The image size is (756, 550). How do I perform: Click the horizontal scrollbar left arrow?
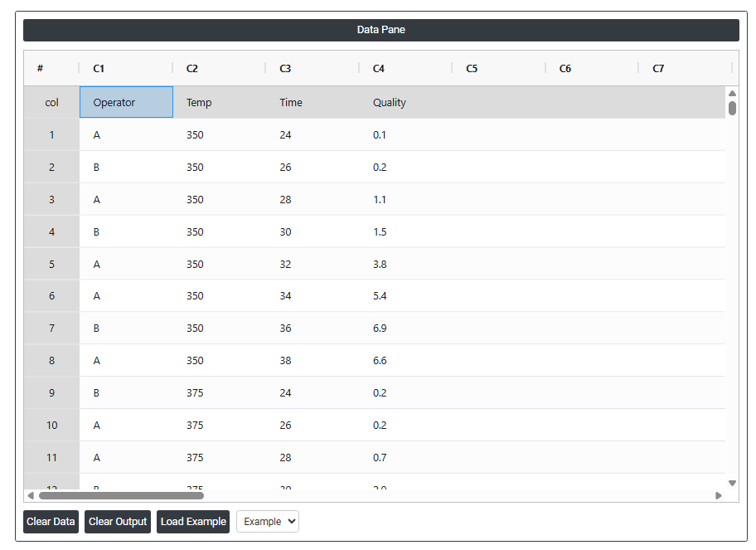(31, 495)
